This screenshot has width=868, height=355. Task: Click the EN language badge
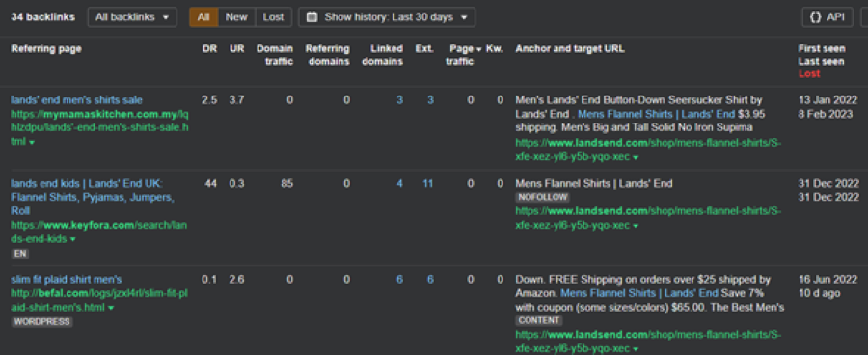pos(20,254)
